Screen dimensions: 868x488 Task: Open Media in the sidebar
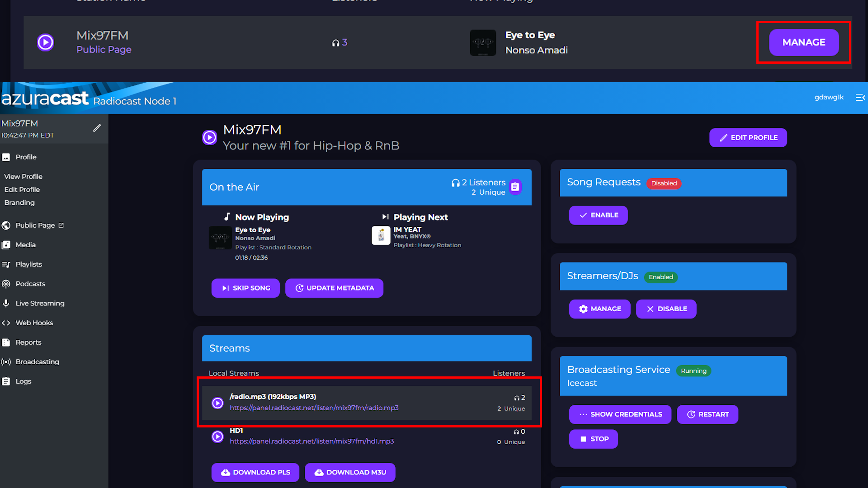pos(25,245)
